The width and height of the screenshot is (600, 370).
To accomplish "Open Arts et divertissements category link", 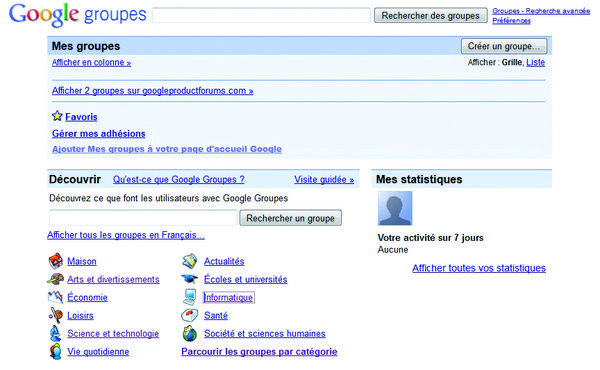I will [x=113, y=279].
